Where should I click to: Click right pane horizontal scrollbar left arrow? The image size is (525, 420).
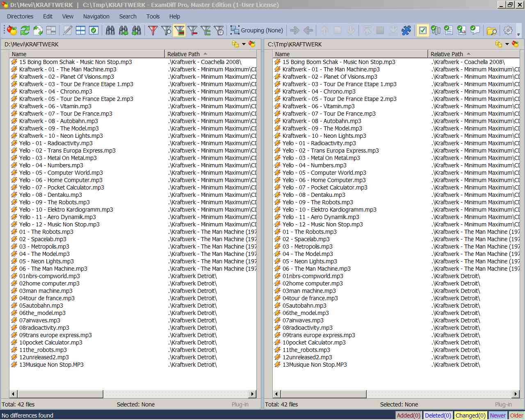pos(276,394)
